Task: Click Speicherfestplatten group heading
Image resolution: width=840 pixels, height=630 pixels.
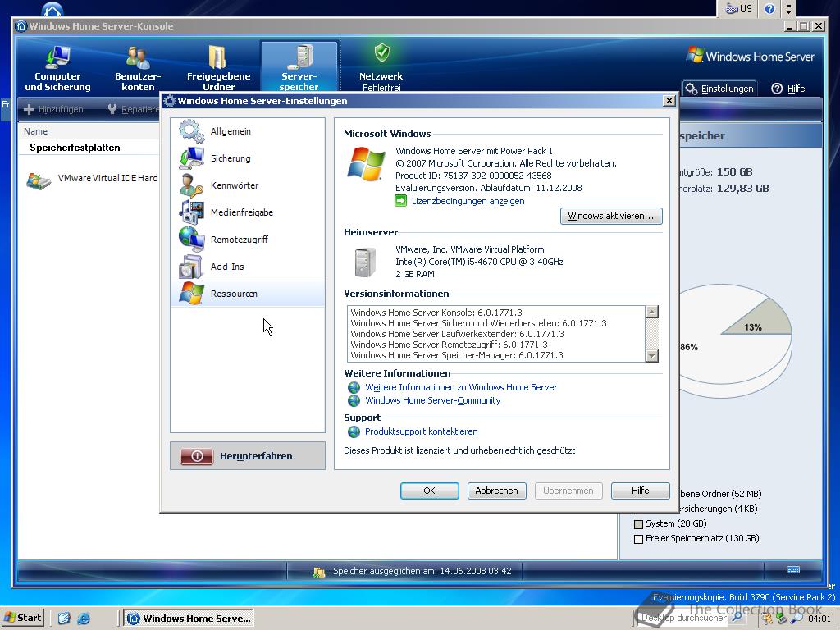Action: [75, 148]
